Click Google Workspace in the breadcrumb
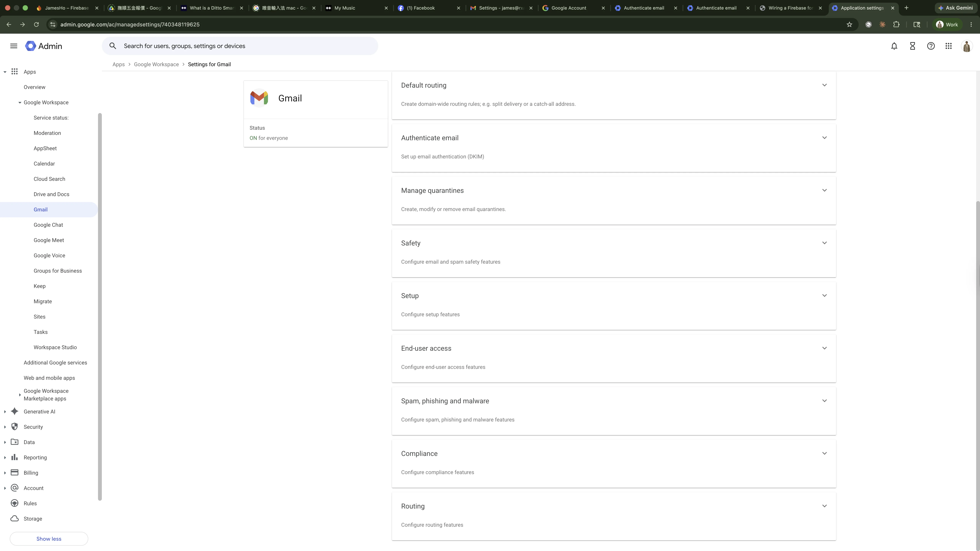 pyautogui.click(x=156, y=64)
